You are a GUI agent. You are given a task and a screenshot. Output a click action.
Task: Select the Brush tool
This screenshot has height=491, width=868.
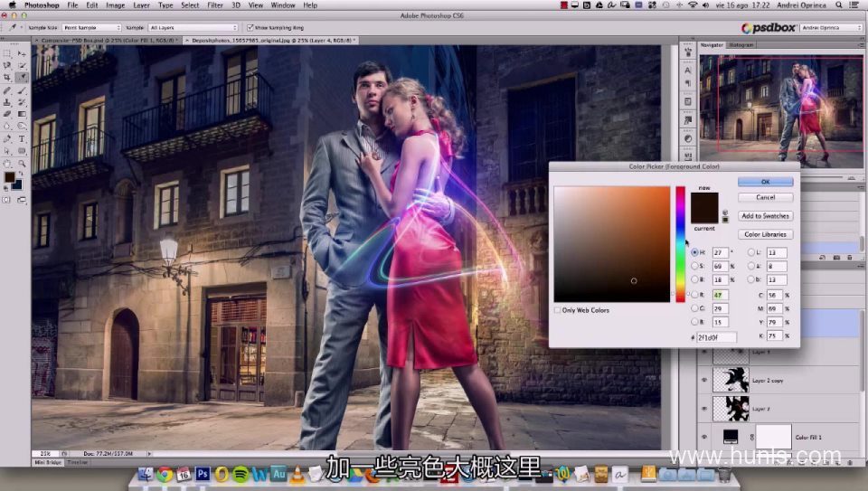click(x=22, y=90)
